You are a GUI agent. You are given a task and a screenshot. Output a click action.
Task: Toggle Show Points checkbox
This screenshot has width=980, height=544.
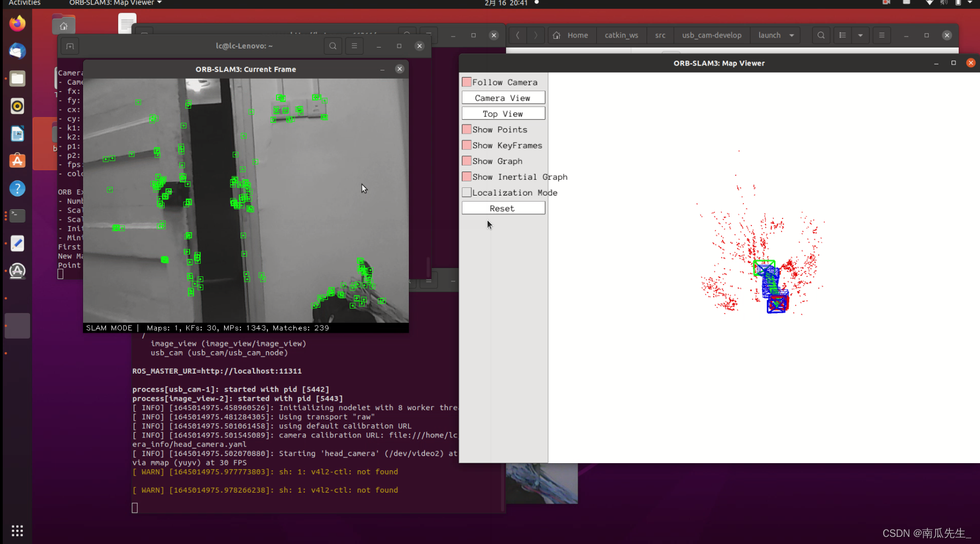467,129
